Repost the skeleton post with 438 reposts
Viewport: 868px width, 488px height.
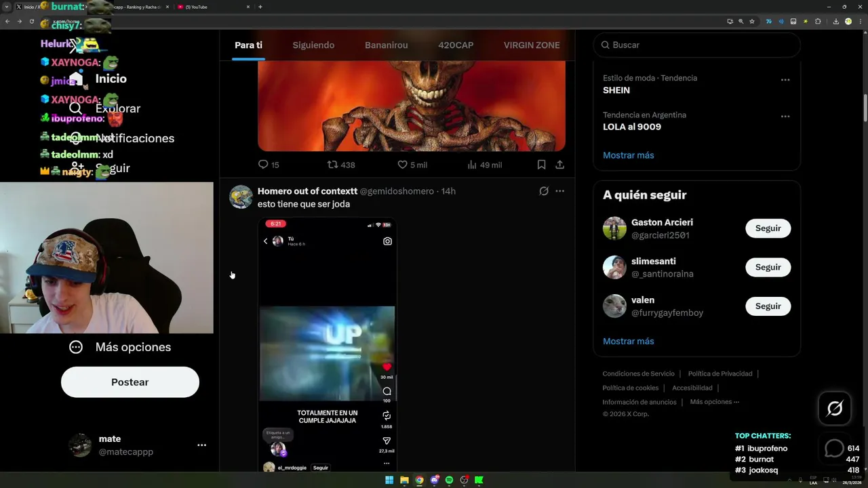click(x=341, y=165)
